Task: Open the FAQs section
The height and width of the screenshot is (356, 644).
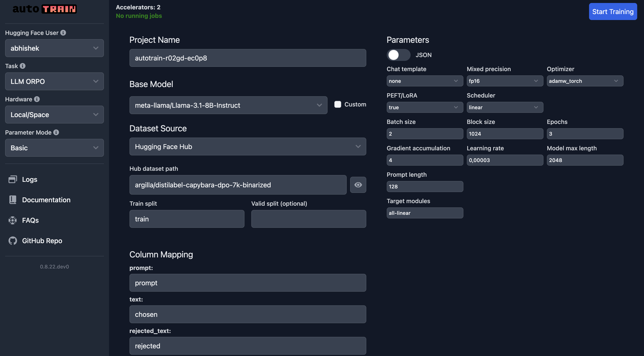Action: click(30, 220)
